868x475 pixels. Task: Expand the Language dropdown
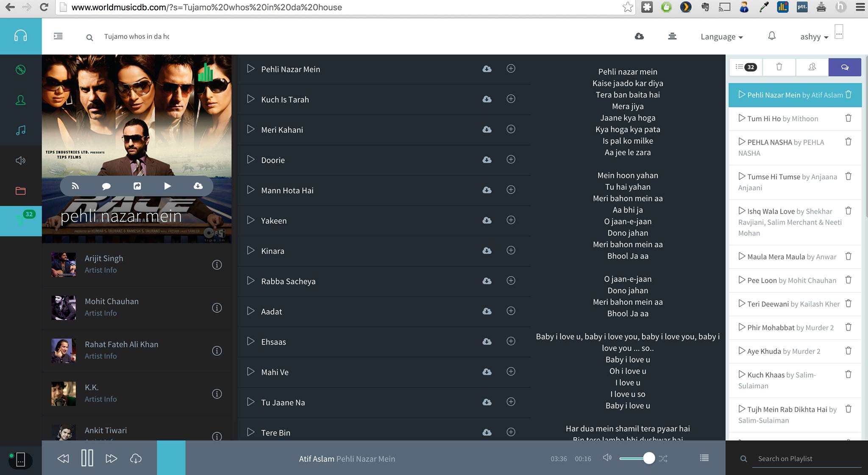click(x=722, y=36)
